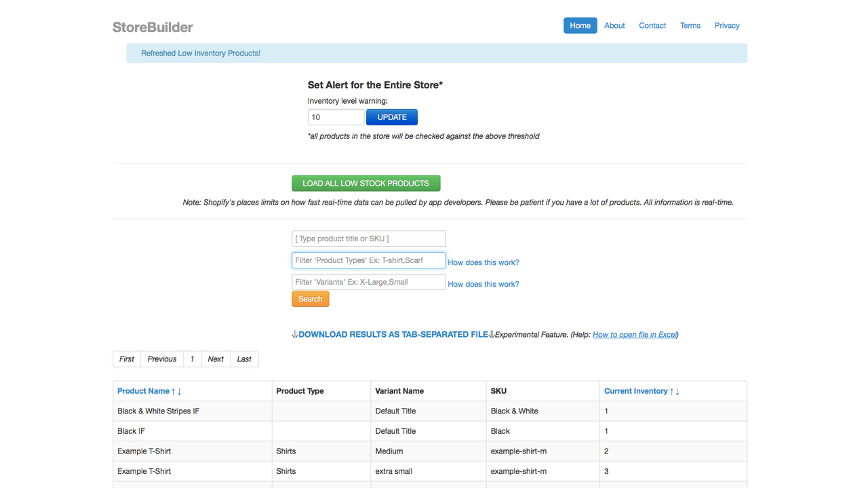Select inventory value '3'
This screenshot has height=488, width=868.
point(606,471)
